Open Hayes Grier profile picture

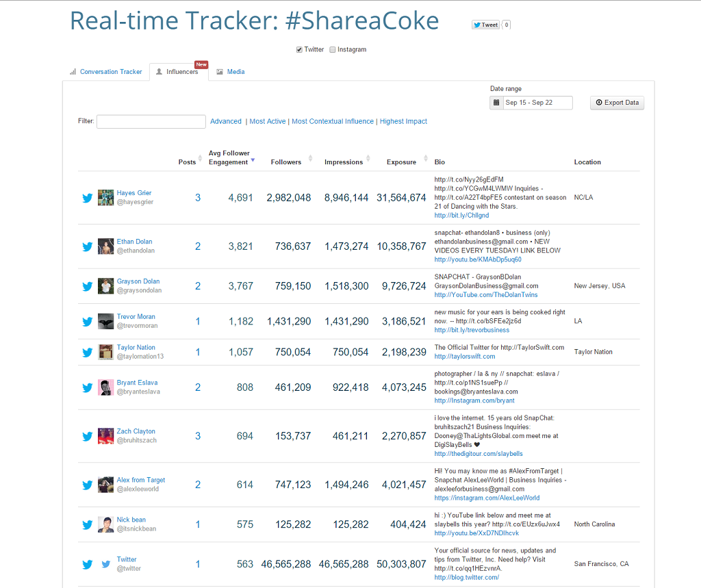pyautogui.click(x=105, y=198)
